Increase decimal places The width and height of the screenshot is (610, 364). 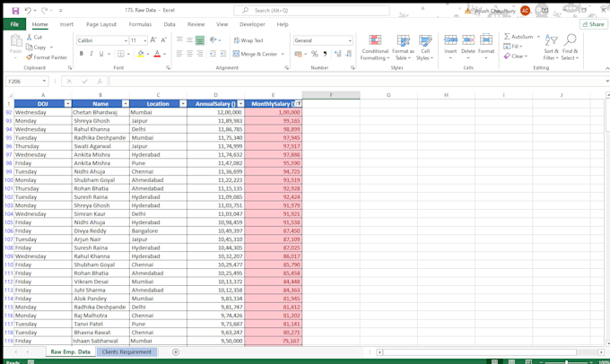[x=337, y=54]
